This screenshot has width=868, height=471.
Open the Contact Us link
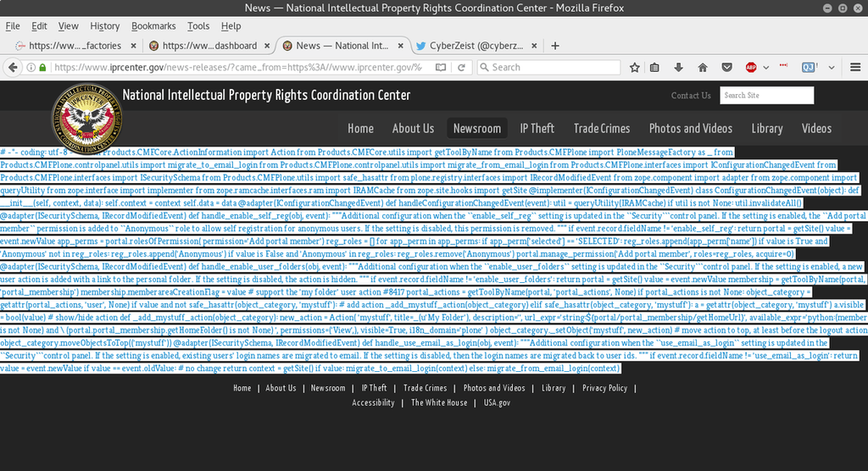click(691, 95)
